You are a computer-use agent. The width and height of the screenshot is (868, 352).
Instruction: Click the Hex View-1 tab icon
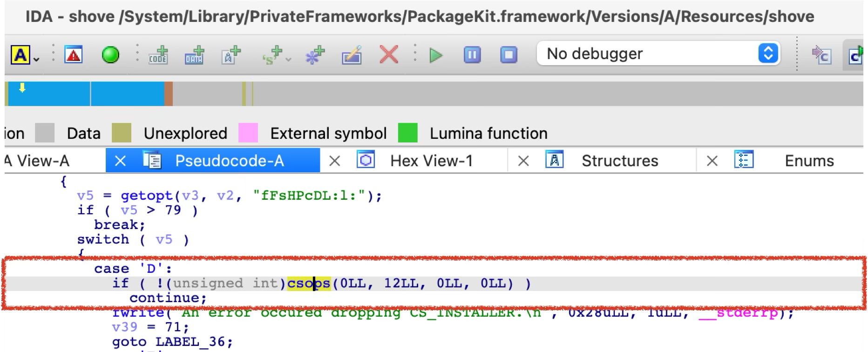[366, 160]
